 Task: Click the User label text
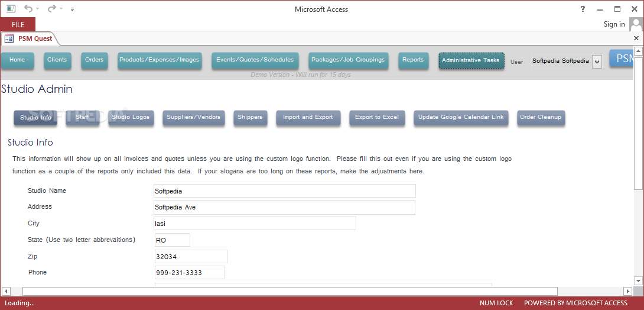pos(517,62)
